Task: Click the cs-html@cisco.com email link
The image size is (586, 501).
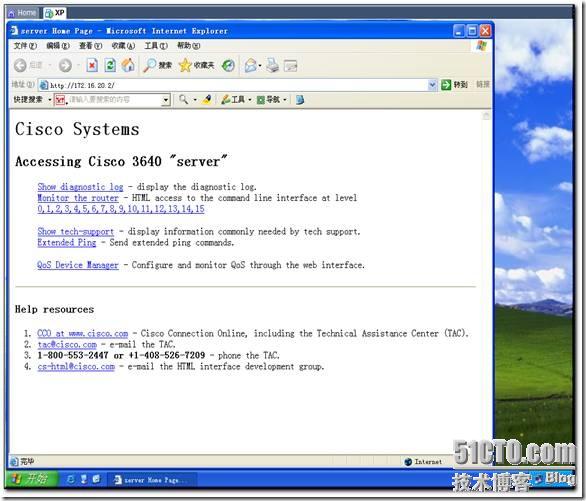Action: coord(76,367)
